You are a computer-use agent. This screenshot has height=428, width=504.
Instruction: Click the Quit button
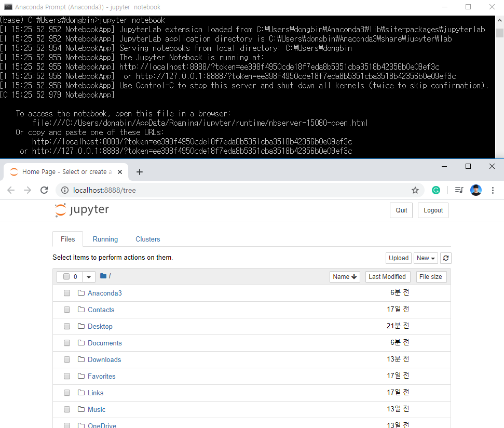[401, 210]
